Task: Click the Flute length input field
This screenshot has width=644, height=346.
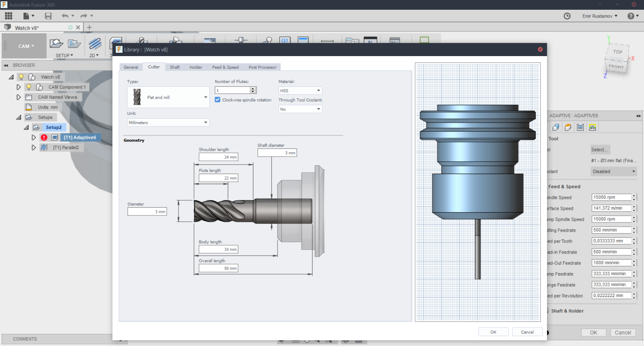Action: 218,178
